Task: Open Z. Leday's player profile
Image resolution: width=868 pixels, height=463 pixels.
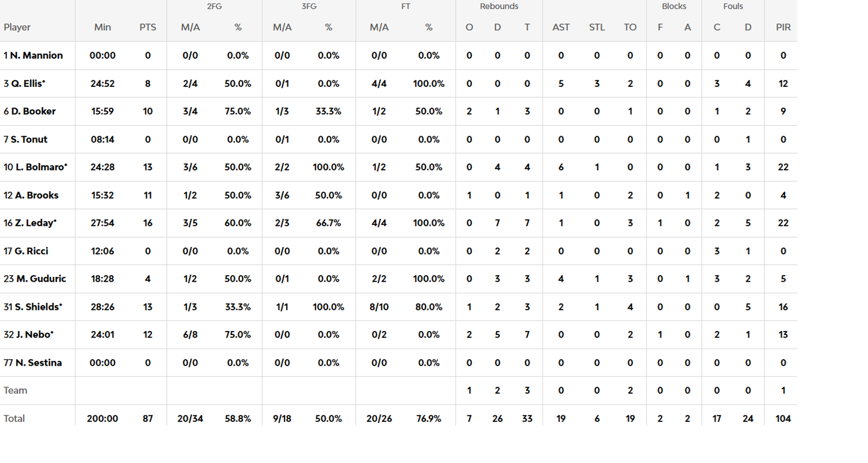Action: tap(33, 223)
